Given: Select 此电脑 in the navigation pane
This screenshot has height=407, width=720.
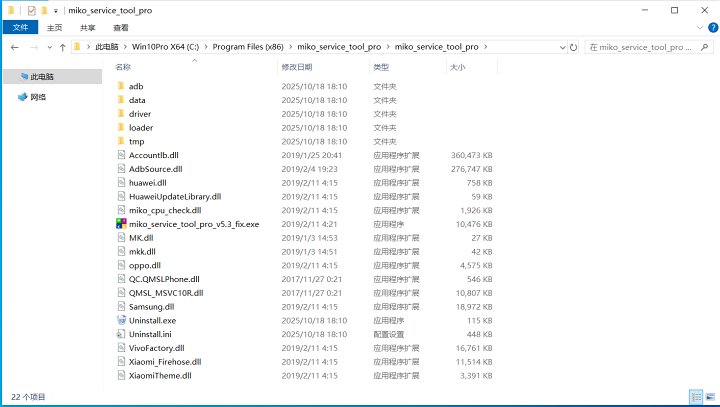Looking at the screenshot, I should click(53, 76).
